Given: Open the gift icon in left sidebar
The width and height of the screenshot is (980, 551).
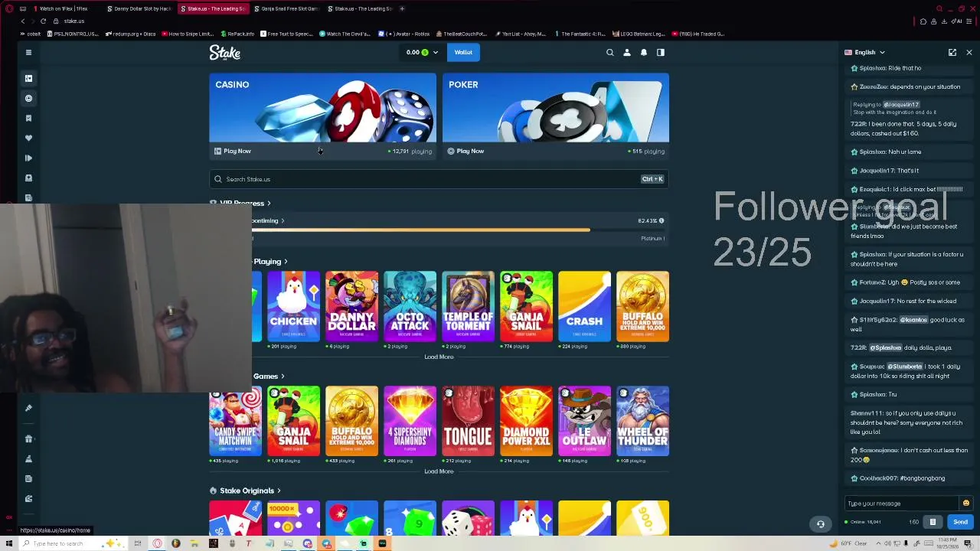Looking at the screenshot, I should (x=28, y=439).
